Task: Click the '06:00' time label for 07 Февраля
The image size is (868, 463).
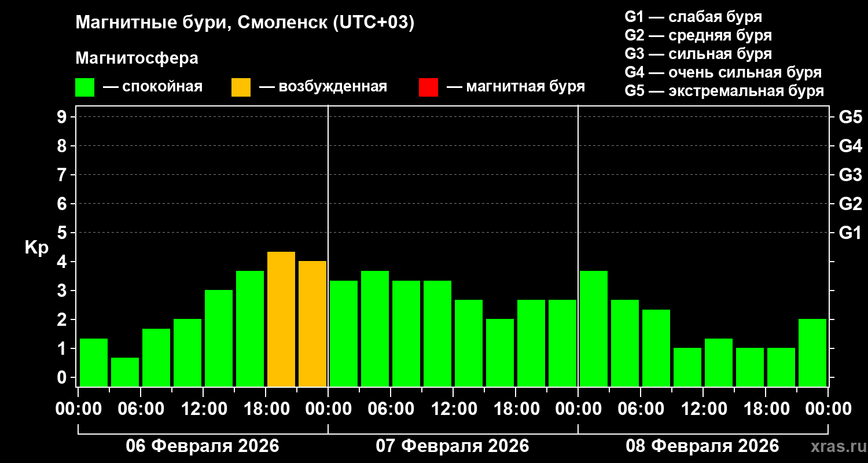Action: pos(390,409)
